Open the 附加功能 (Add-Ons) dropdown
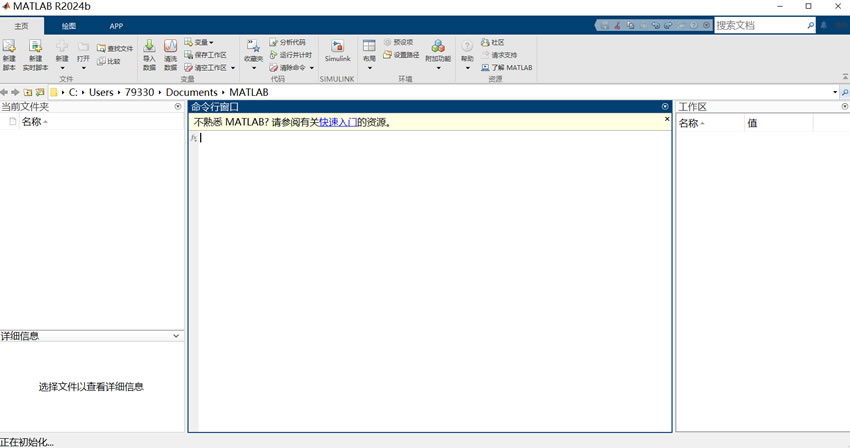Image resolution: width=850 pixels, height=448 pixels. 438,68
